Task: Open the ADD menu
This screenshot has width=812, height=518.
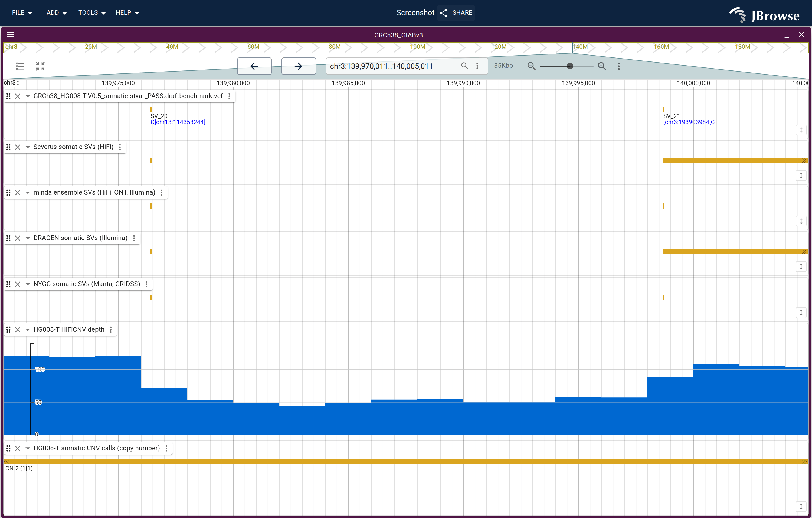Action: click(56, 12)
